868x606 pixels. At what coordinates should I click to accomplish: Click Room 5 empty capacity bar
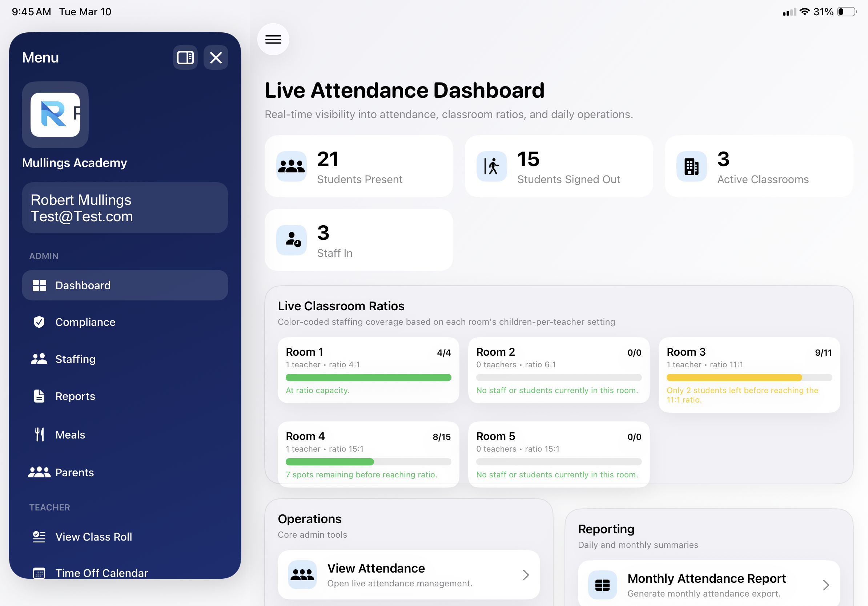[559, 462]
